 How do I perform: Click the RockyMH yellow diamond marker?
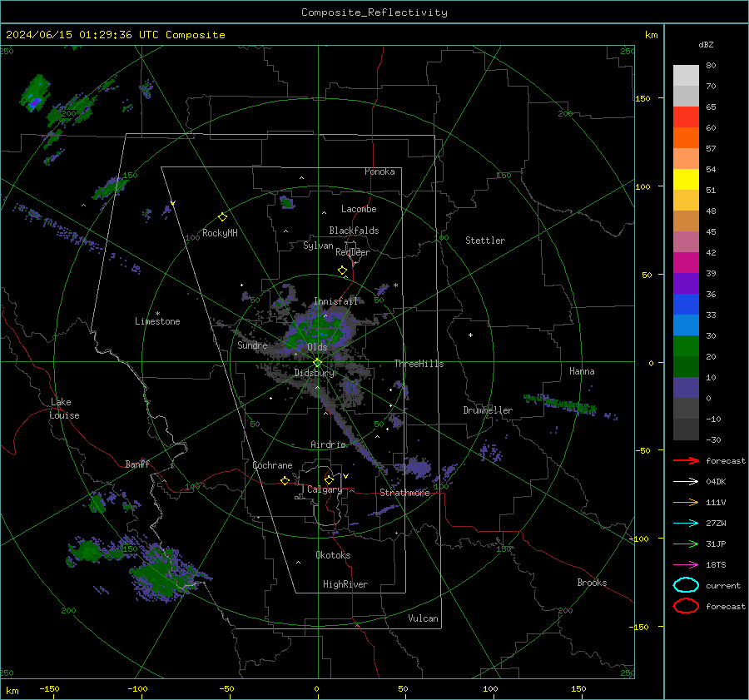click(x=222, y=217)
